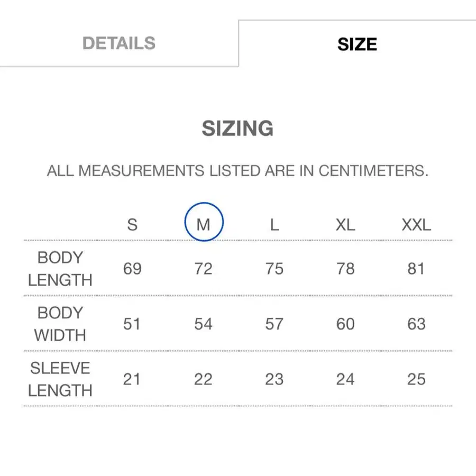
Task: Click the BODY WIDTH row label
Action: coord(60,324)
